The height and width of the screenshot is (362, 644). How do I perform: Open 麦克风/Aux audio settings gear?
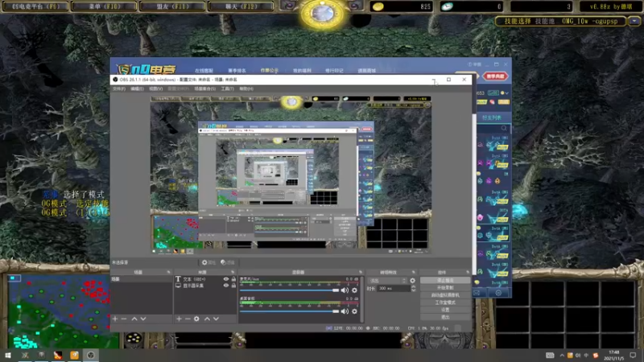pos(354,290)
